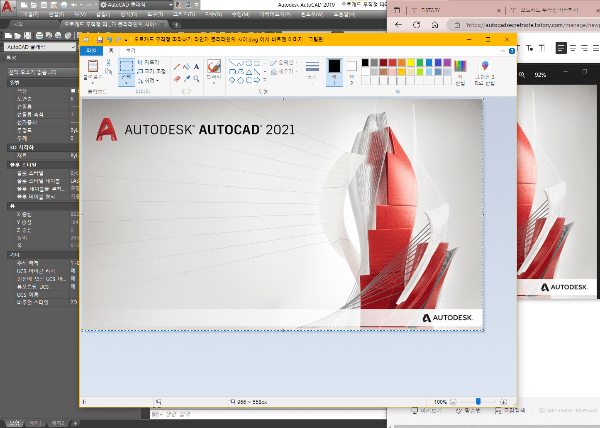This screenshot has height=428, width=600.
Task: Select Color 2 white box
Action: point(352,72)
